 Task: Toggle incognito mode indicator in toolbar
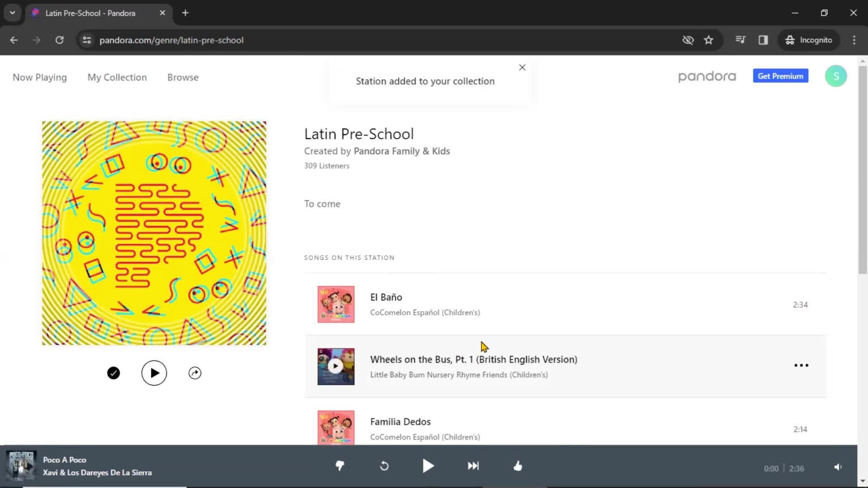coord(810,40)
